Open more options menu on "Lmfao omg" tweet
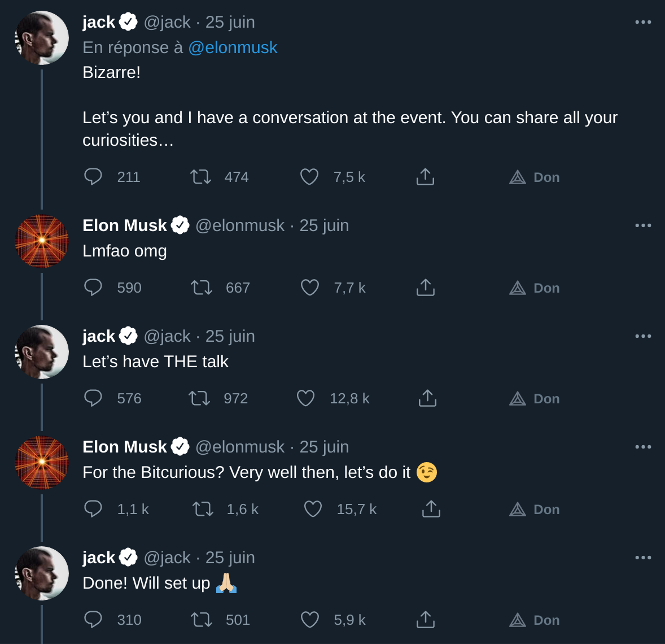This screenshot has height=644, width=665. click(x=643, y=225)
